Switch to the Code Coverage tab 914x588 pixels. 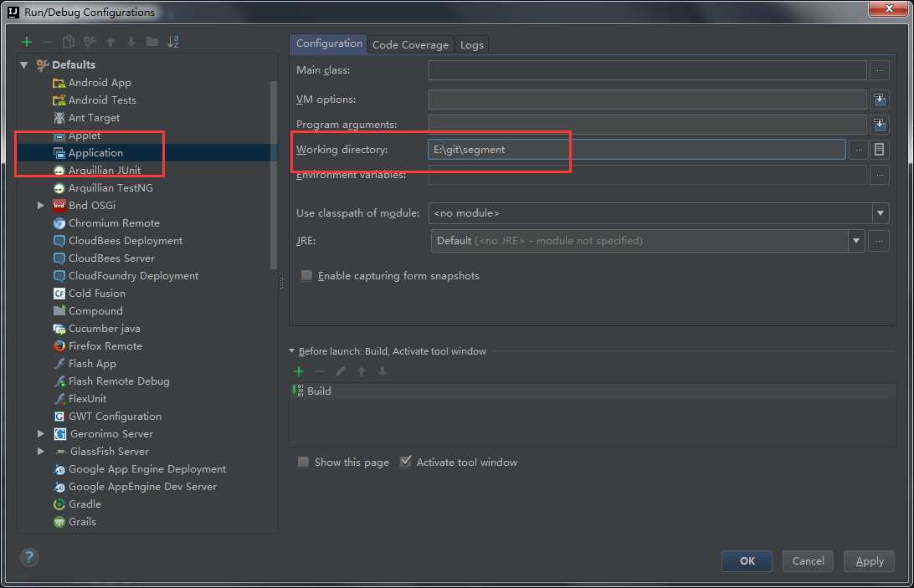pyautogui.click(x=410, y=45)
